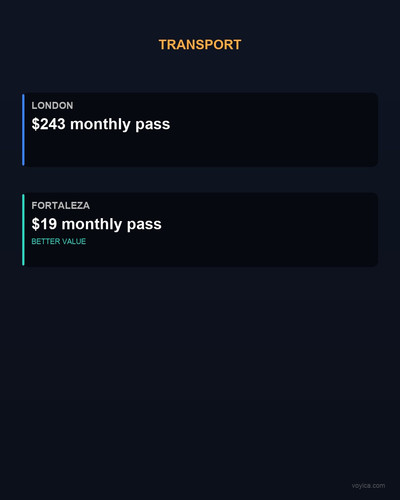Select the London transport card

pos(200,130)
